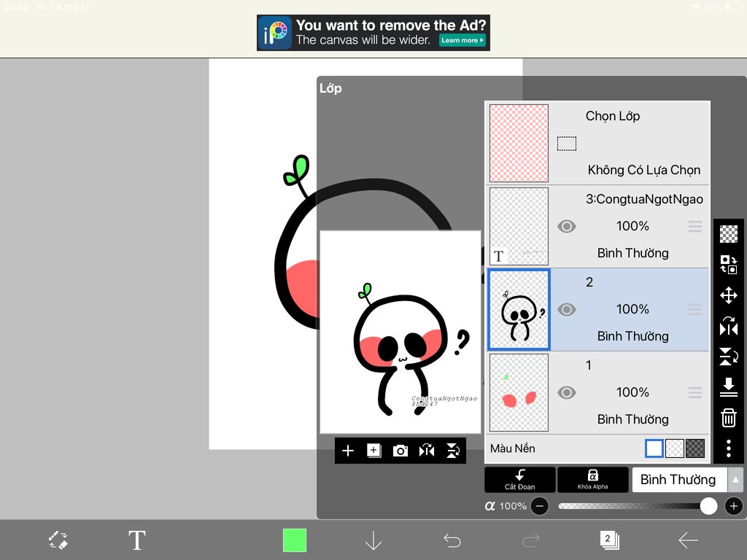Tap the horizontal flip icon below canvas preview
This screenshot has height=560, width=747.
tap(426, 451)
